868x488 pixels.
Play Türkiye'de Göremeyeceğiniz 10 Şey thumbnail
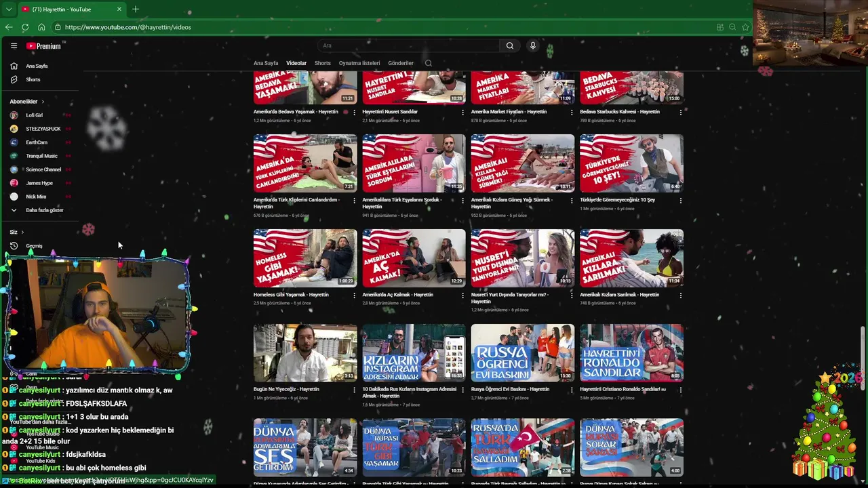click(631, 163)
